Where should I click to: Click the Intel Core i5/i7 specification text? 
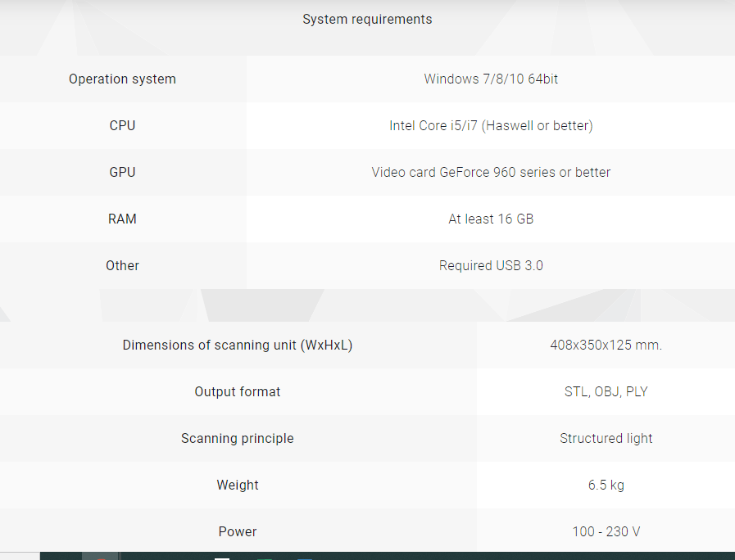[x=491, y=125]
